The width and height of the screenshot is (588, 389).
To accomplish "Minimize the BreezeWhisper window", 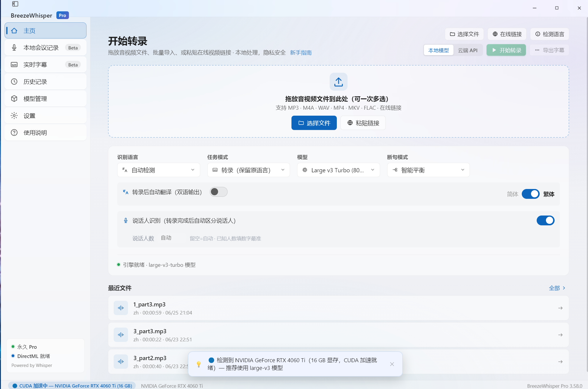I will pyautogui.click(x=535, y=8).
